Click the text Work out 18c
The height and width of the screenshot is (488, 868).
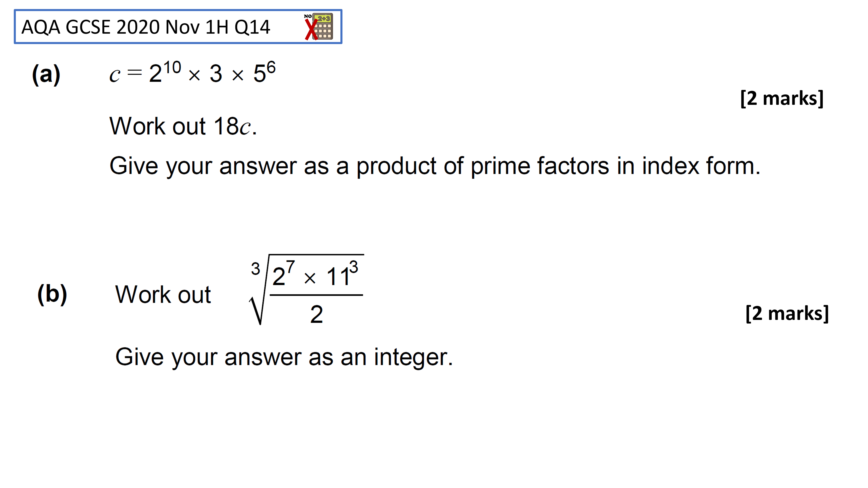pos(183,126)
